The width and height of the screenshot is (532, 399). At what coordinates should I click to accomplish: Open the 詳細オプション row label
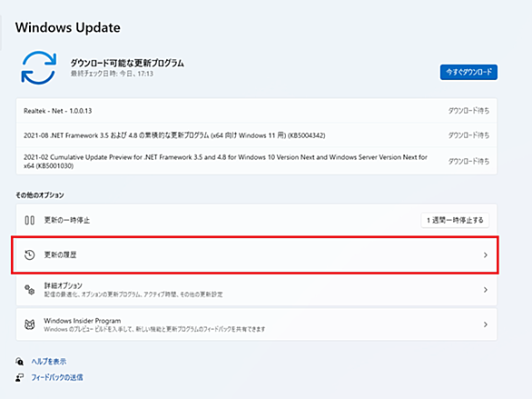[x=64, y=285]
